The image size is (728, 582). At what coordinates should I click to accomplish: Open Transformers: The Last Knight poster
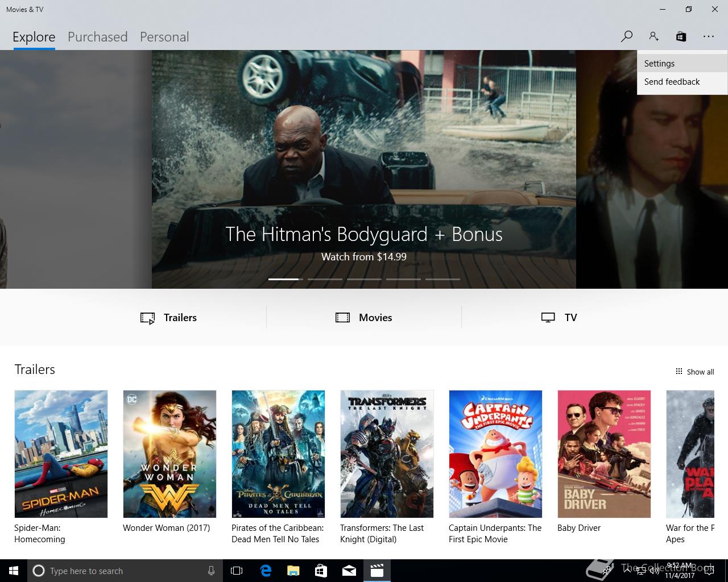387,454
